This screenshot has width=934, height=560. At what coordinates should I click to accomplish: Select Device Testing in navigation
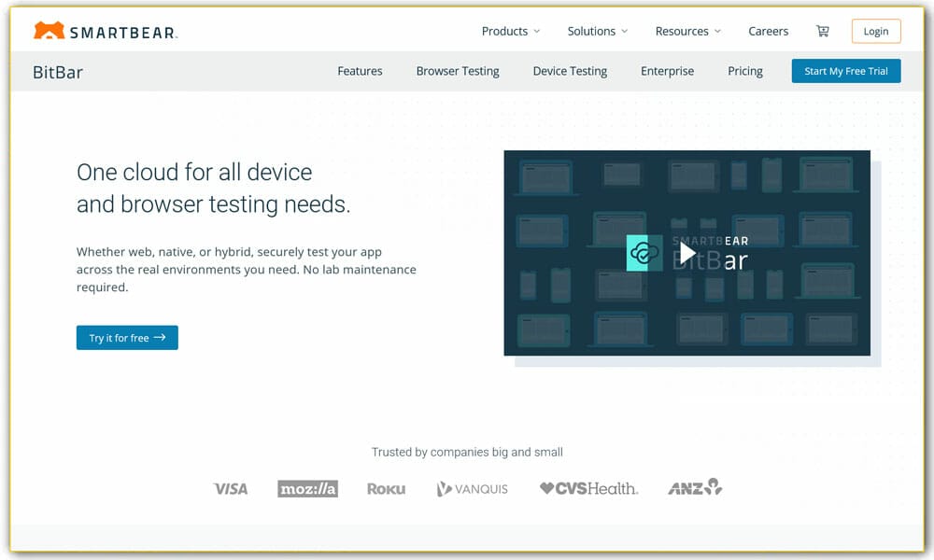[x=570, y=71]
